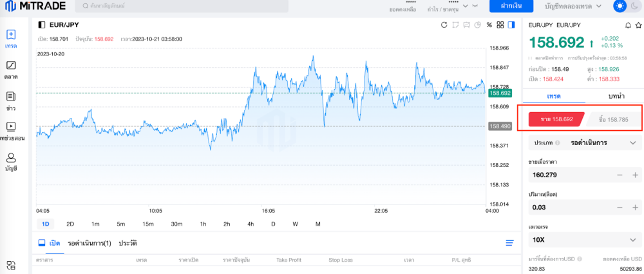Expand the 10X leverage dropdown

click(x=584, y=240)
